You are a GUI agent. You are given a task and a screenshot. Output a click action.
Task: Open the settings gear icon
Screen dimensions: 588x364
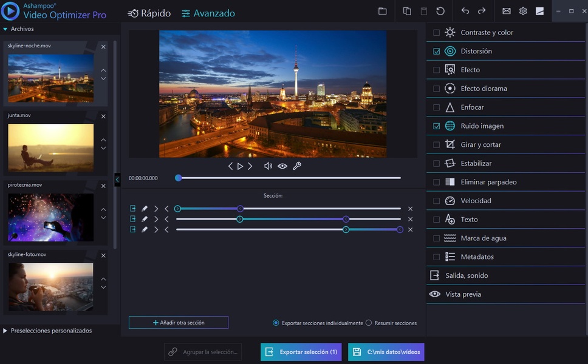click(x=523, y=12)
